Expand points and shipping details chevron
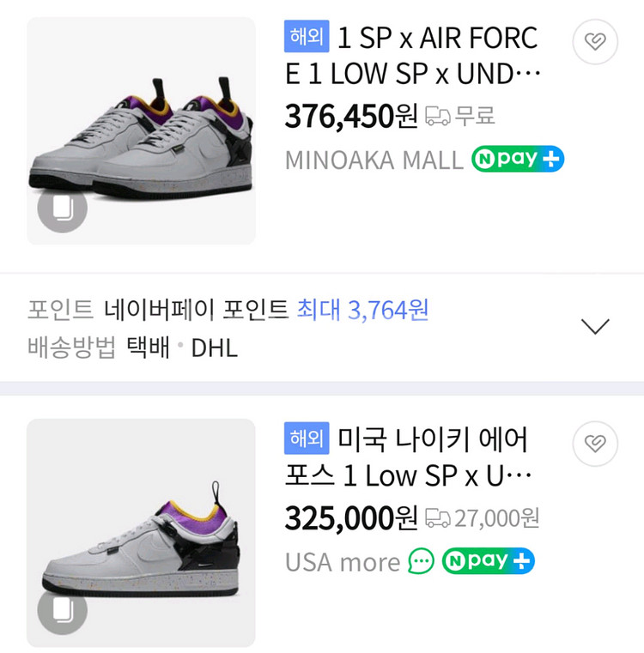Image resolution: width=644 pixels, height=653 pixels. click(595, 326)
